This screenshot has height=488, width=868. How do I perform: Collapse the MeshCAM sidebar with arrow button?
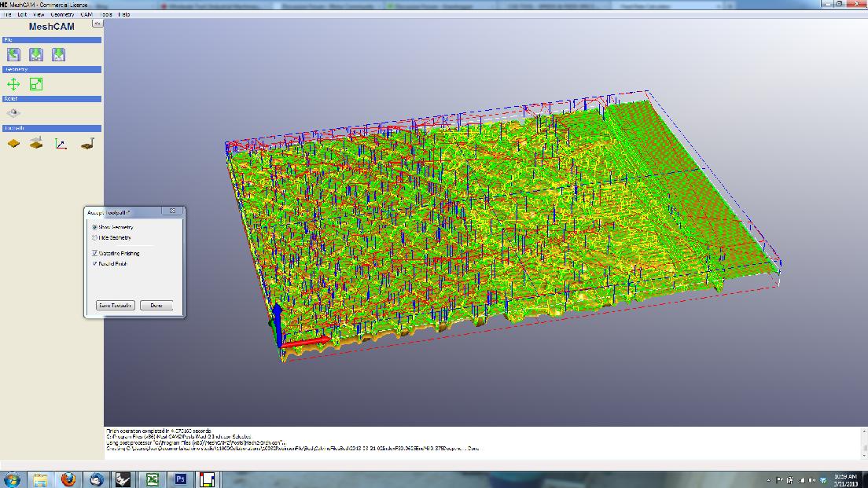[97, 24]
